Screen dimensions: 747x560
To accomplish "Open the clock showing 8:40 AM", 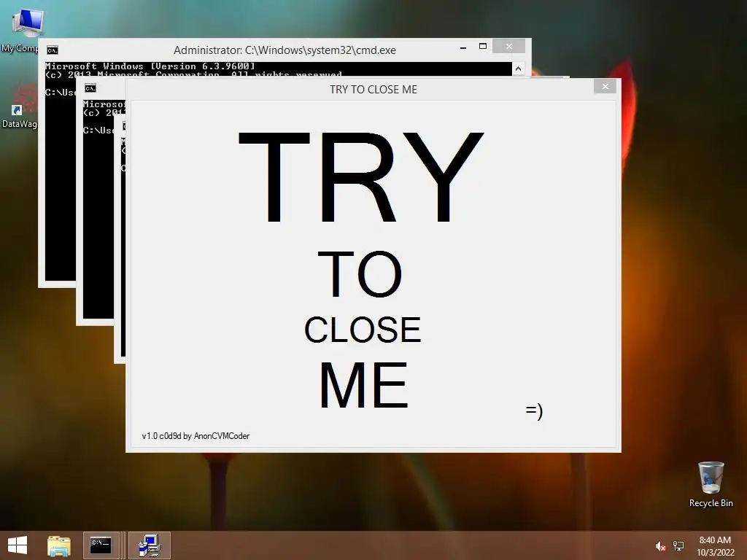I will tap(715, 546).
